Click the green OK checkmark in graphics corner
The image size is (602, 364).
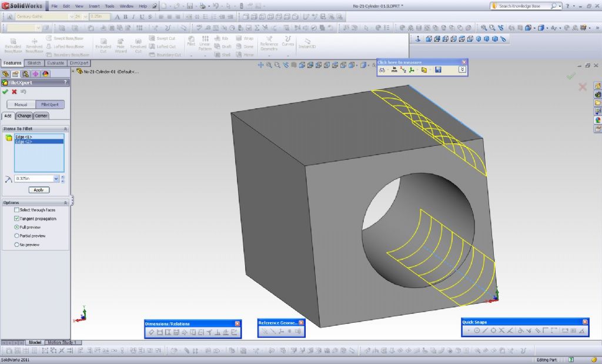(x=571, y=76)
